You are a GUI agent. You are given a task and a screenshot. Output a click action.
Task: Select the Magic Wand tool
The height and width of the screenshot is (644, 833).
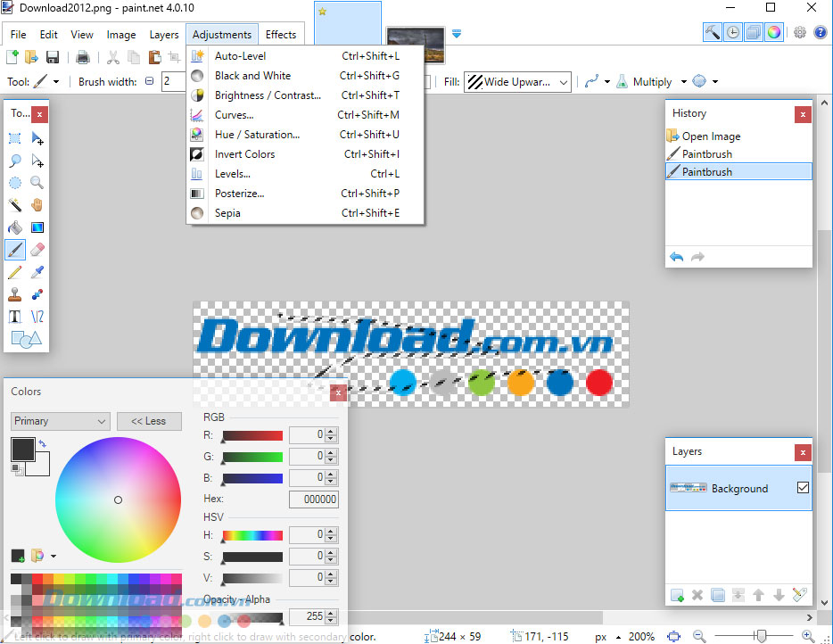pyautogui.click(x=15, y=205)
